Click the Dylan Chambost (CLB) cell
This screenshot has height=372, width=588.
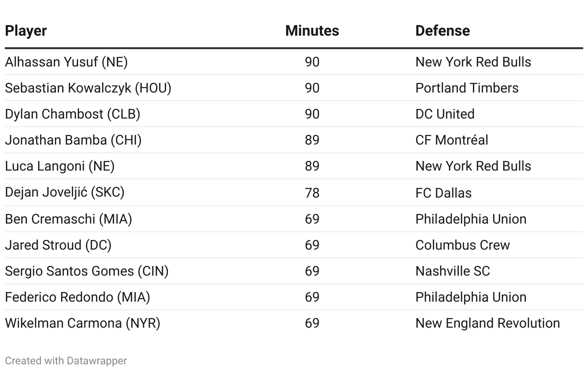point(72,114)
